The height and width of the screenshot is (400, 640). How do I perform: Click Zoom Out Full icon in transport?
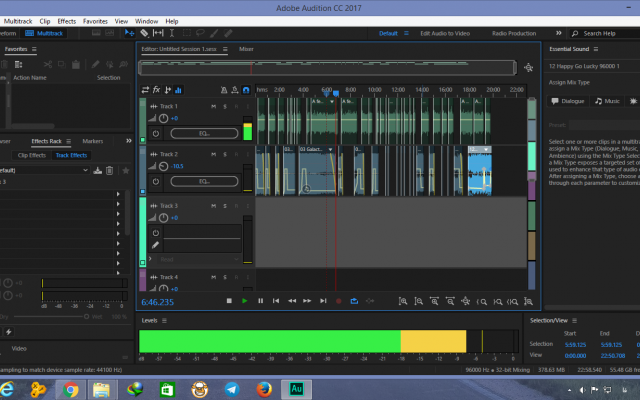click(466, 301)
